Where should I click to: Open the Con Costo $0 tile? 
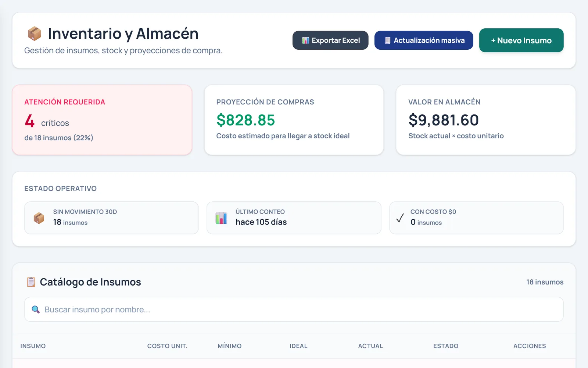(x=476, y=218)
